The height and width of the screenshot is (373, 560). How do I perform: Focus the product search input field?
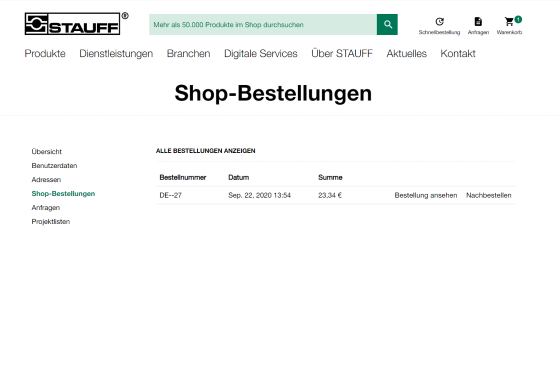pyautogui.click(x=263, y=24)
